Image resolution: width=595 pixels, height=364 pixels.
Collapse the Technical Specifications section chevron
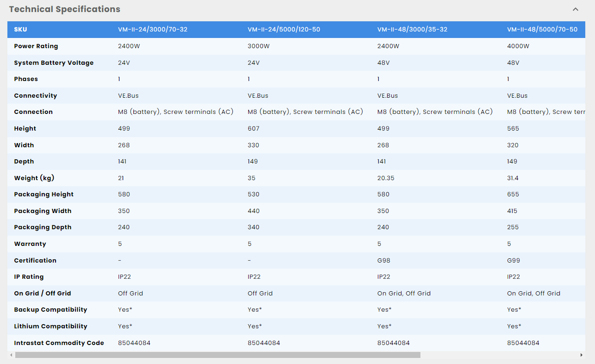tap(576, 9)
